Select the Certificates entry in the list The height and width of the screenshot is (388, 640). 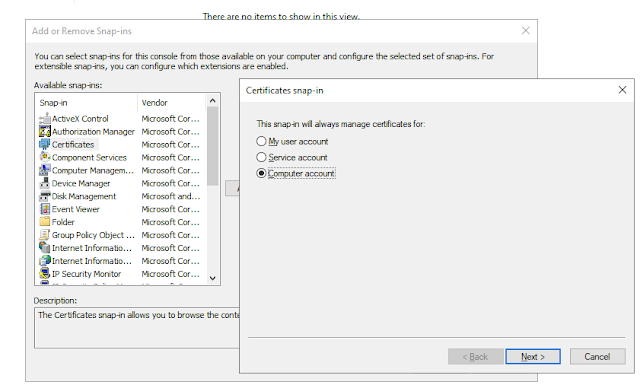pyautogui.click(x=73, y=144)
